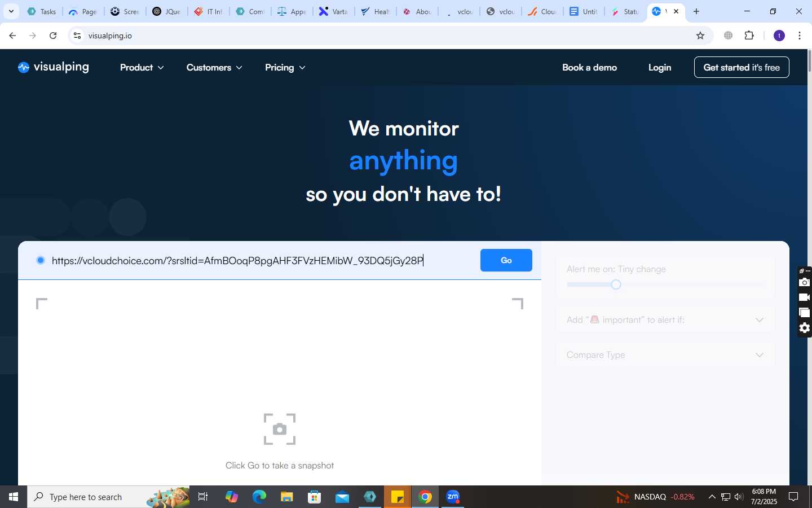Expand the Add important alert dropdown

(665, 320)
